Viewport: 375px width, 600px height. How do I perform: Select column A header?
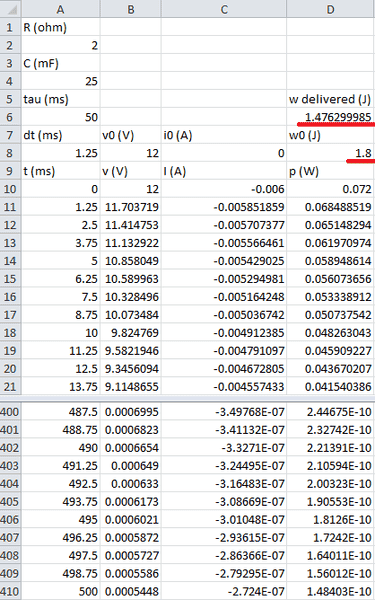pos(60,9)
